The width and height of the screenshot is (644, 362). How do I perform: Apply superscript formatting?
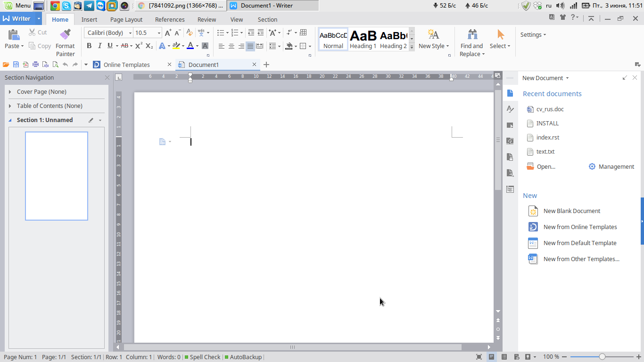point(139,46)
